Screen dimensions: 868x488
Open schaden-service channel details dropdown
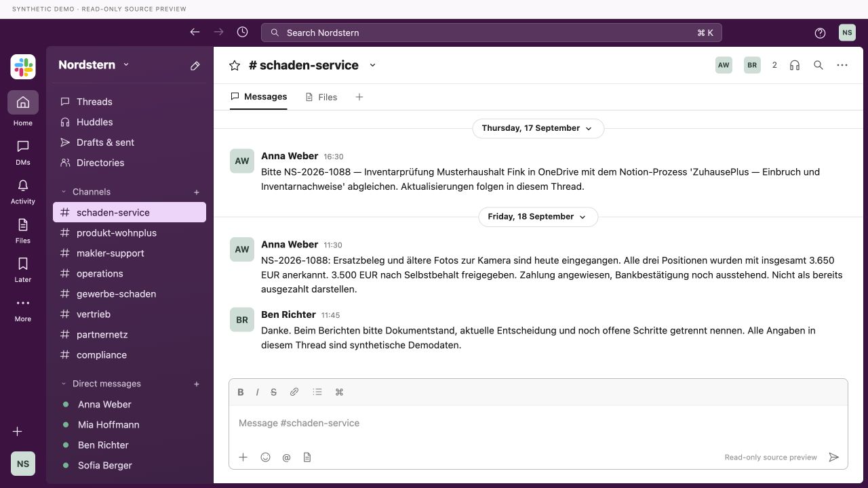pos(372,65)
